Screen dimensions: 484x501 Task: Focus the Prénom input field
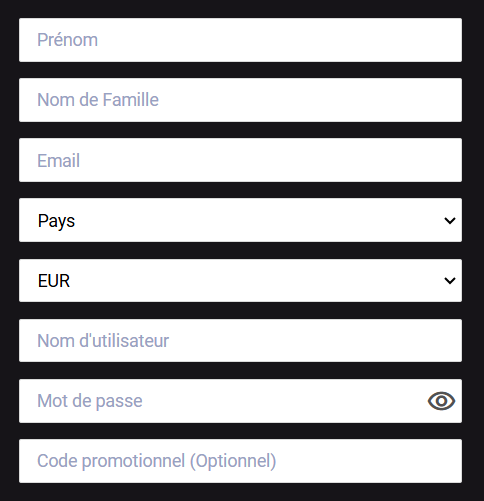point(240,40)
